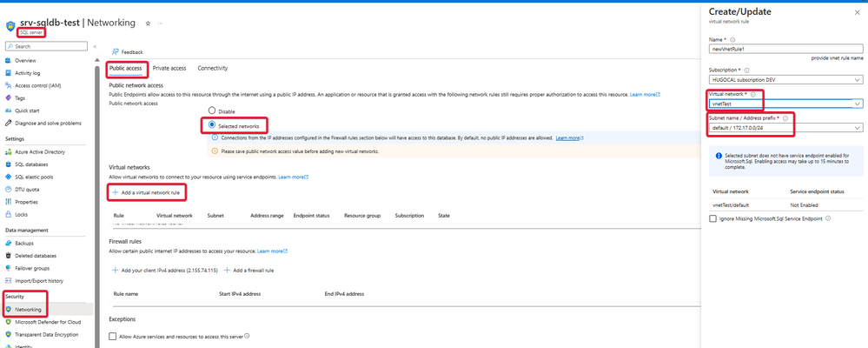The height and width of the screenshot is (348, 868).
Task: Click the Start IPv4 address header
Action: 240,294
